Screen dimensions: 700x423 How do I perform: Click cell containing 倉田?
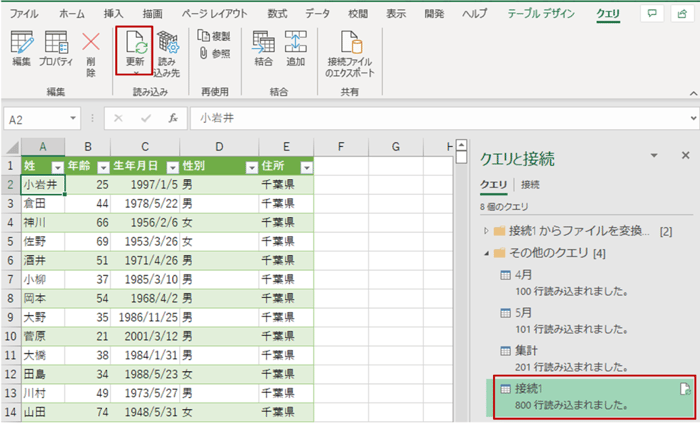point(43,204)
